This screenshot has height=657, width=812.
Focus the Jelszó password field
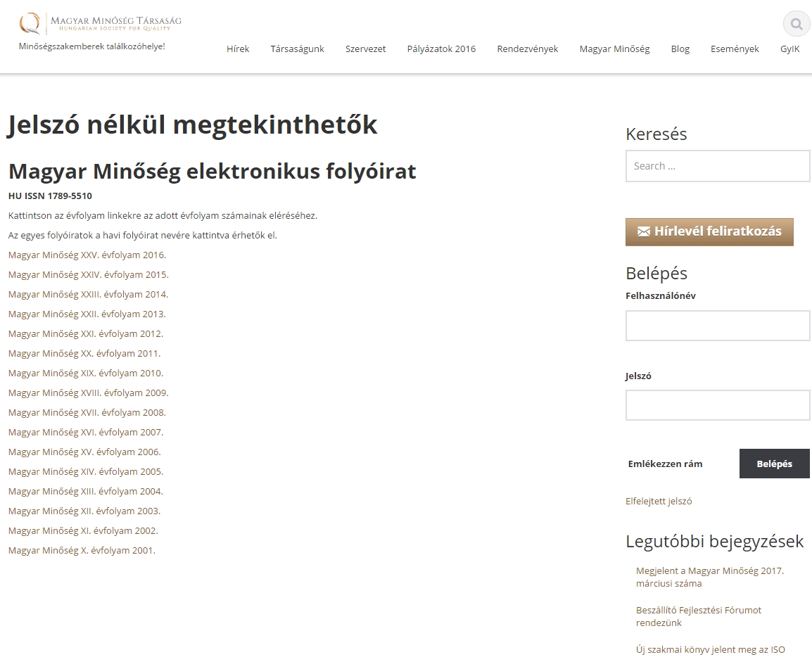pyautogui.click(x=718, y=405)
